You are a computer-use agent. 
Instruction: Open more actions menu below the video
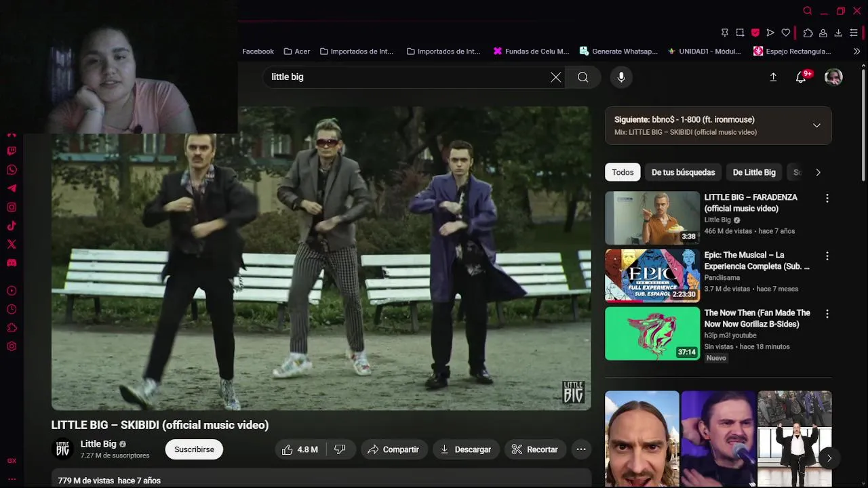pyautogui.click(x=581, y=449)
